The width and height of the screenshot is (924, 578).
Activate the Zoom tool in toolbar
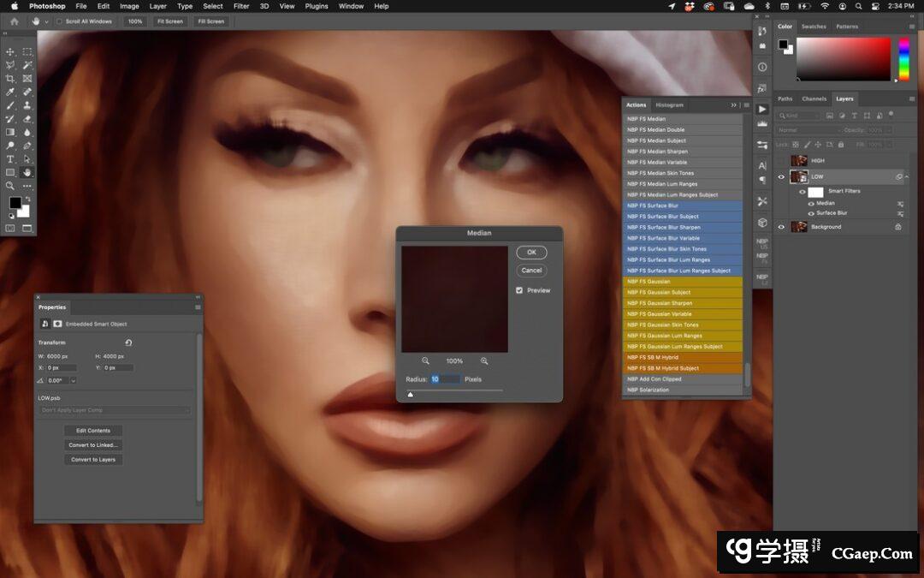click(x=10, y=186)
